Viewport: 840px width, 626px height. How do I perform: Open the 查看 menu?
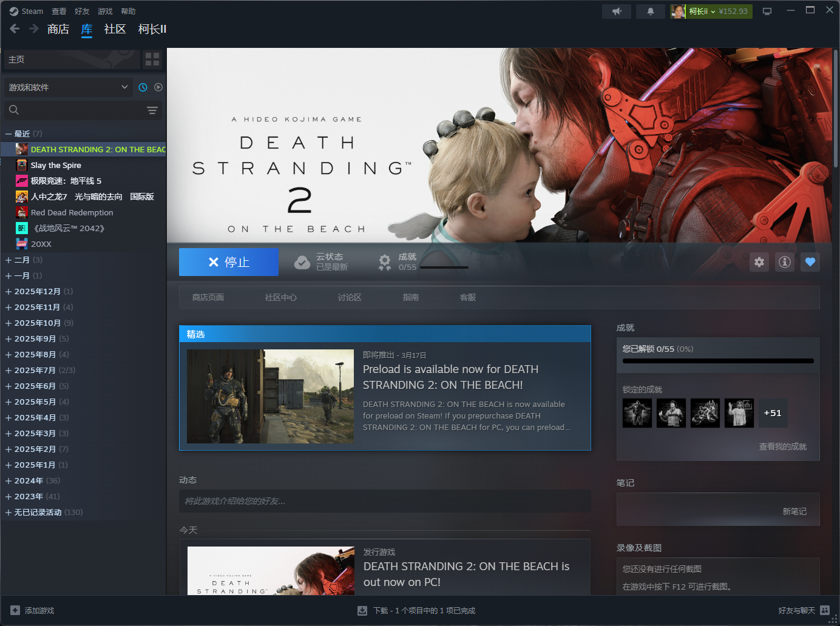(x=59, y=12)
